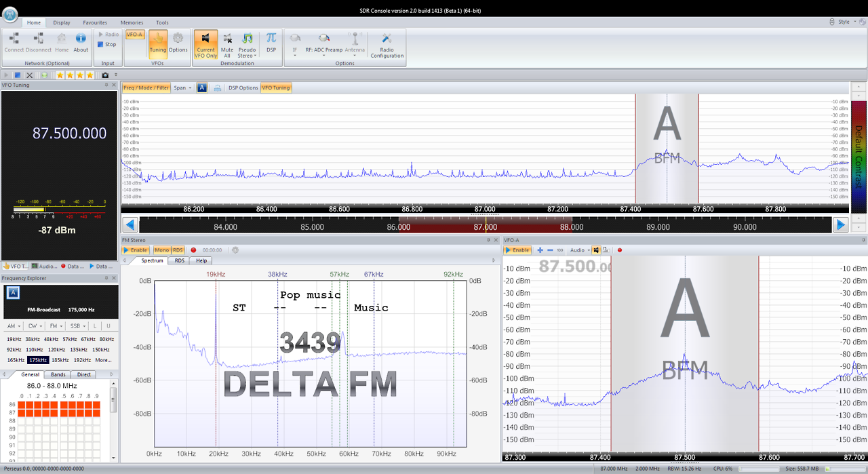Open the CW mode dropdown
Image resolution: width=868 pixels, height=474 pixels.
pos(34,326)
